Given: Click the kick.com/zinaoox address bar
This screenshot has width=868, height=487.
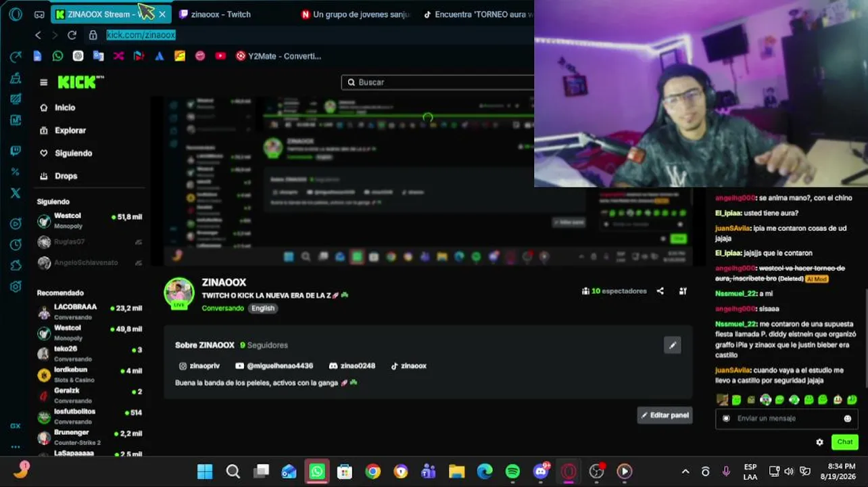Looking at the screenshot, I should coord(141,35).
